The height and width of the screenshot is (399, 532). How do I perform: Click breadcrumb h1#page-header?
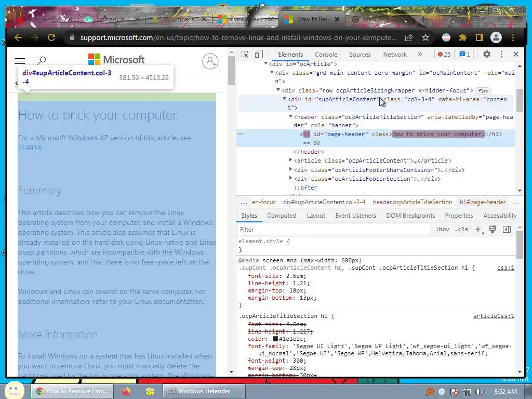(x=483, y=202)
